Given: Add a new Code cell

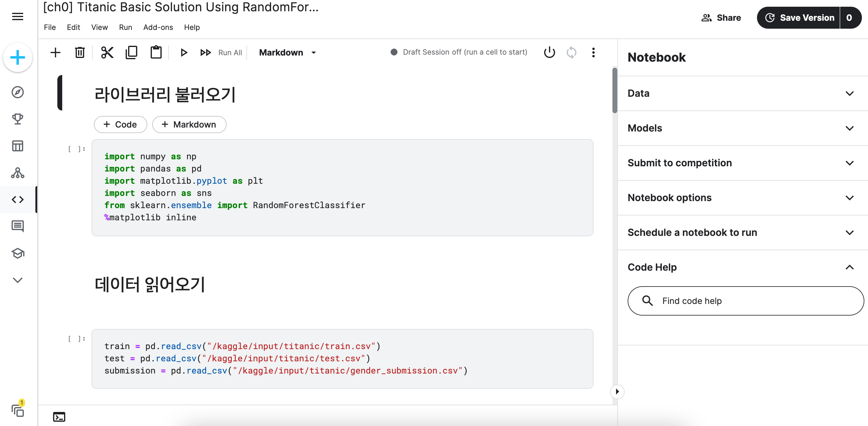Looking at the screenshot, I should (120, 125).
